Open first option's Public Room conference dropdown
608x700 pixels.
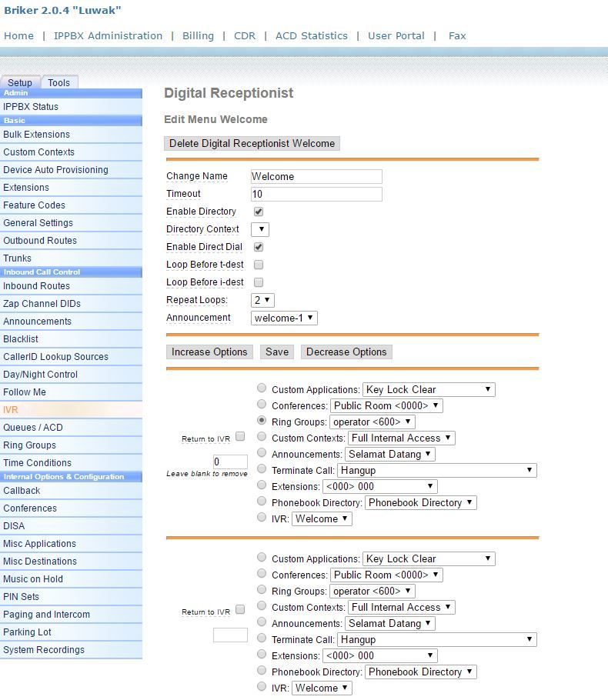click(x=386, y=406)
